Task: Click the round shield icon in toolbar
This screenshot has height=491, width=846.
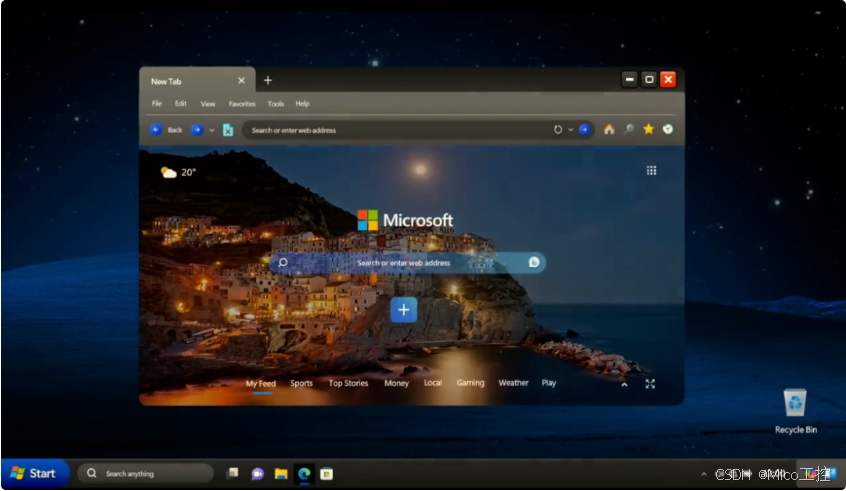Action: [x=668, y=129]
